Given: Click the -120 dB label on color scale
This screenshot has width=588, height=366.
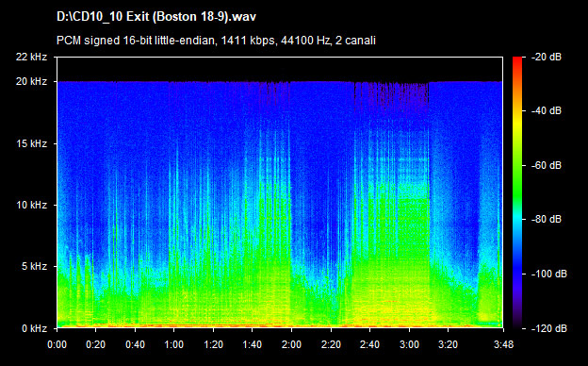Looking at the screenshot, I should [549, 328].
